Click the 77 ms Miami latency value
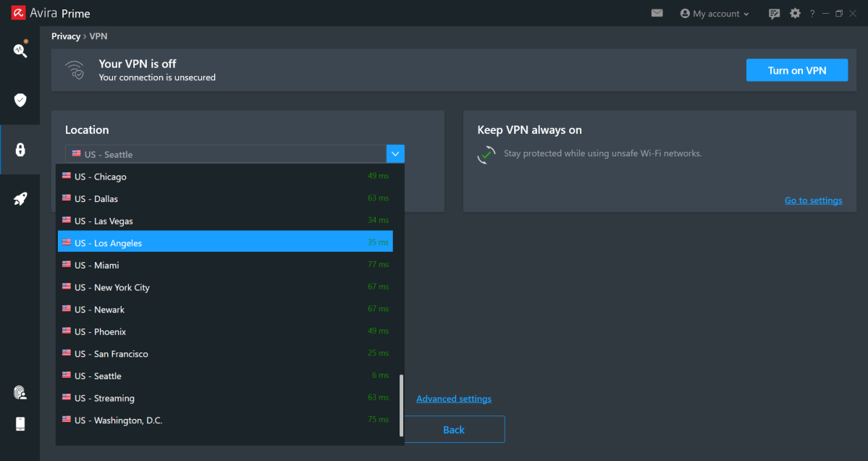The height and width of the screenshot is (461, 868). tap(378, 265)
